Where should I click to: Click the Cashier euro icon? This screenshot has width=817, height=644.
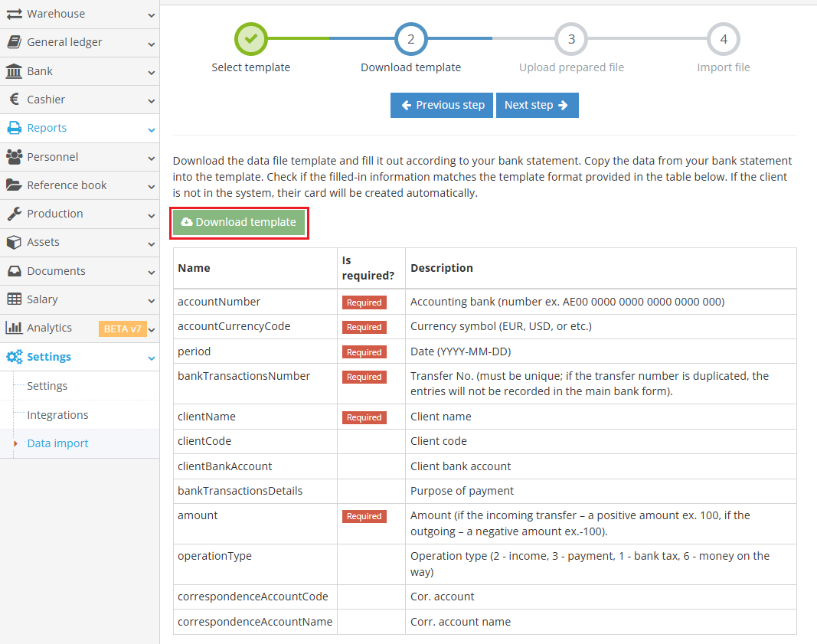pyautogui.click(x=14, y=100)
